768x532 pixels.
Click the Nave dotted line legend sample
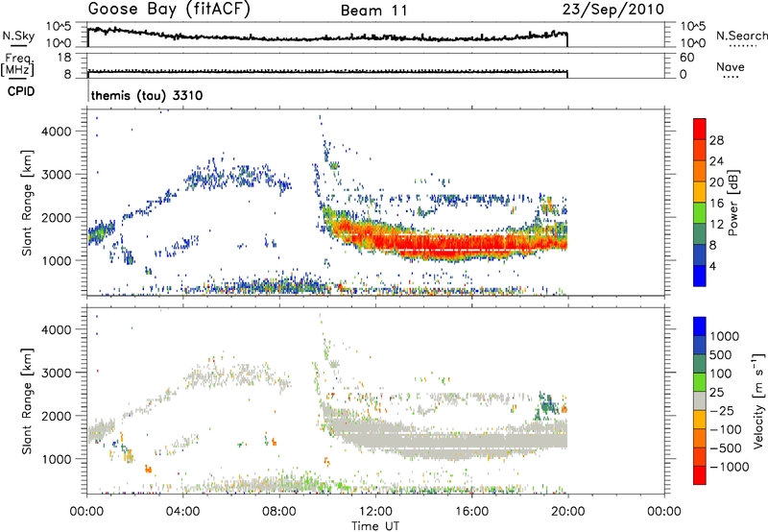[x=732, y=77]
